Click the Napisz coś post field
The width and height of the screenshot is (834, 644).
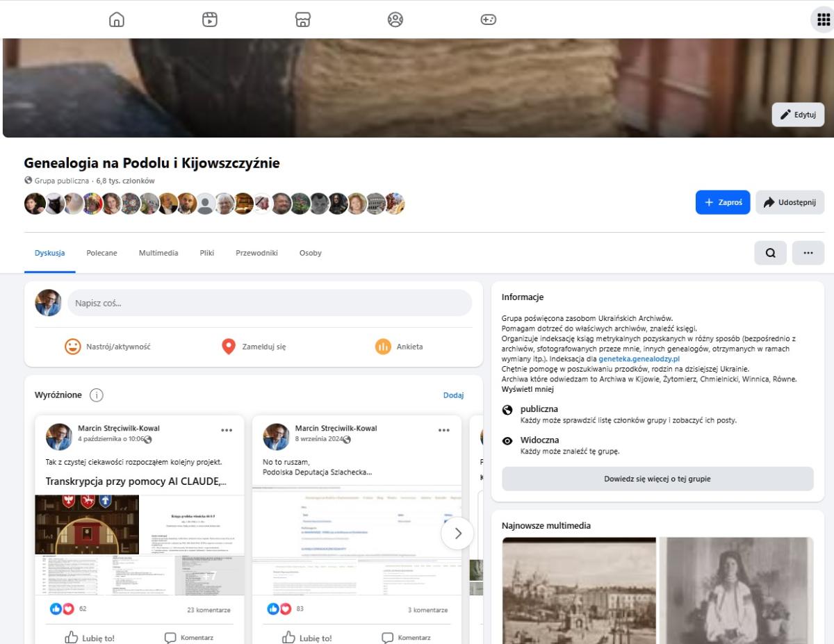tap(270, 303)
